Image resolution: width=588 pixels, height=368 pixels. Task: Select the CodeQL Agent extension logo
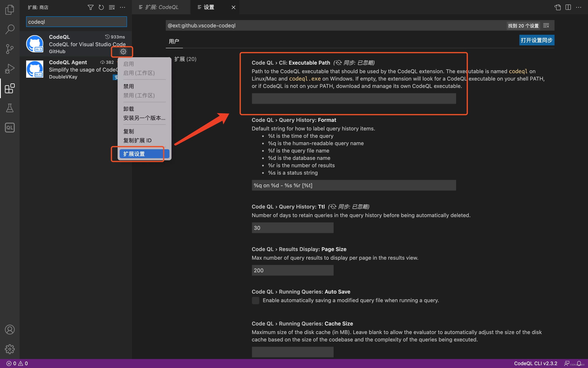pos(35,69)
